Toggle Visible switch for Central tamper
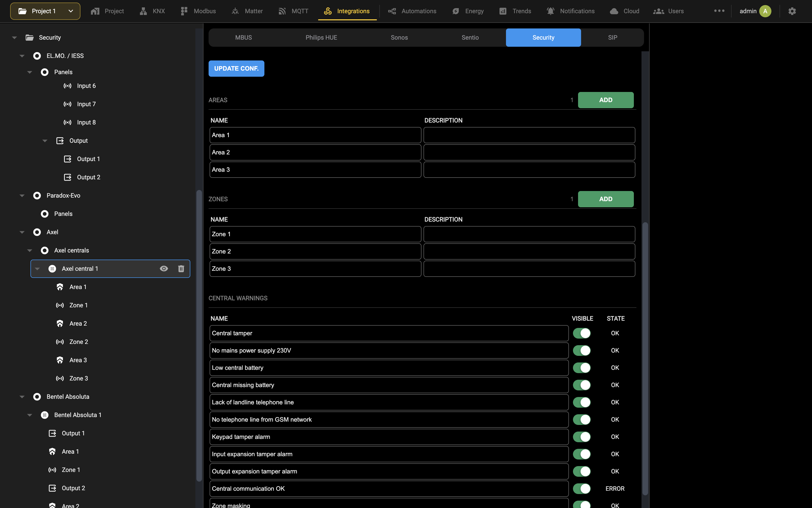812x508 pixels. (582, 333)
